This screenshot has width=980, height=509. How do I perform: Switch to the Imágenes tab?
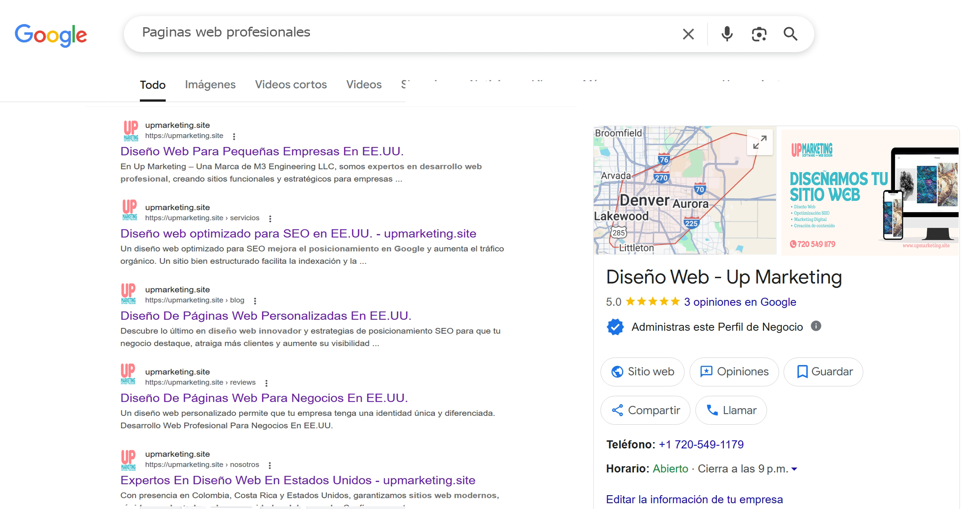coord(210,85)
